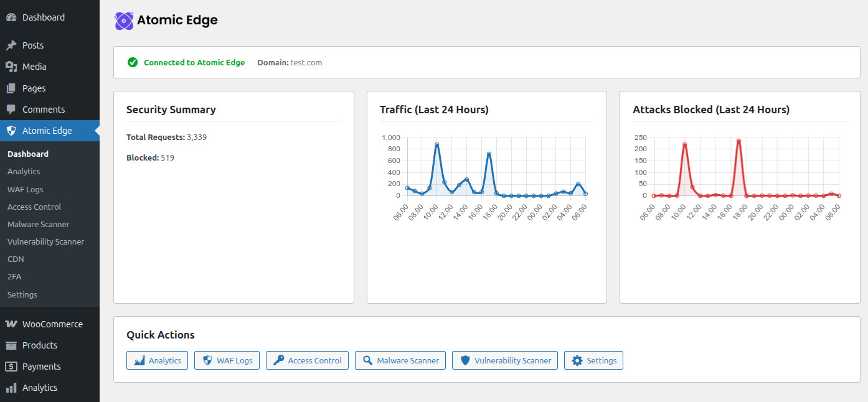The width and height of the screenshot is (868, 402).
Task: Click the WordPress Dashboard gauge icon
Action: coord(11,17)
